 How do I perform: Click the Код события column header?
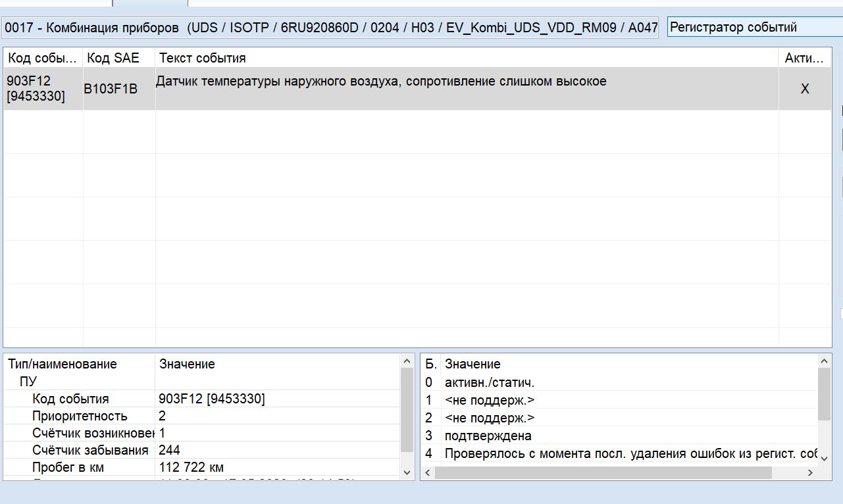[43, 58]
